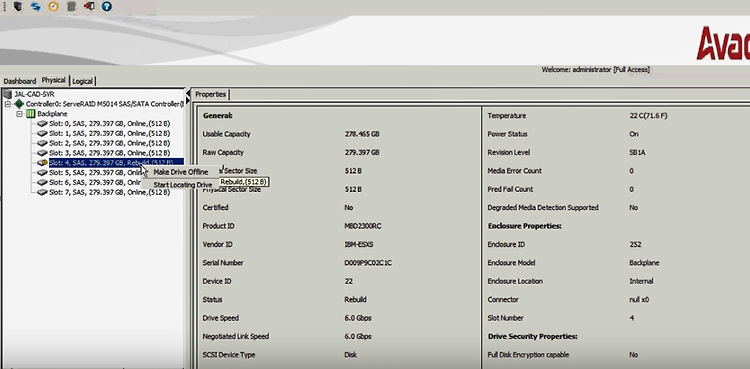The height and width of the screenshot is (369, 750).
Task: Open the Properties tab
Action: point(210,94)
